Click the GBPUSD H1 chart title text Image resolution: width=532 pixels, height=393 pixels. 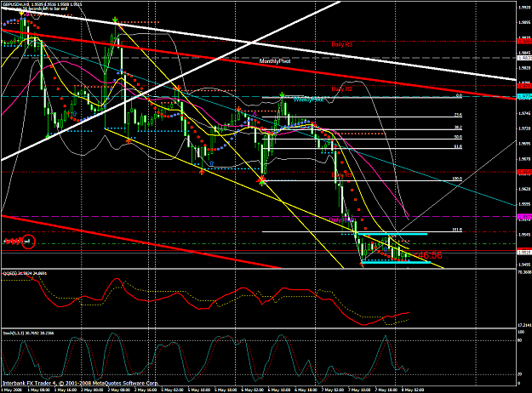[x=42, y=4]
